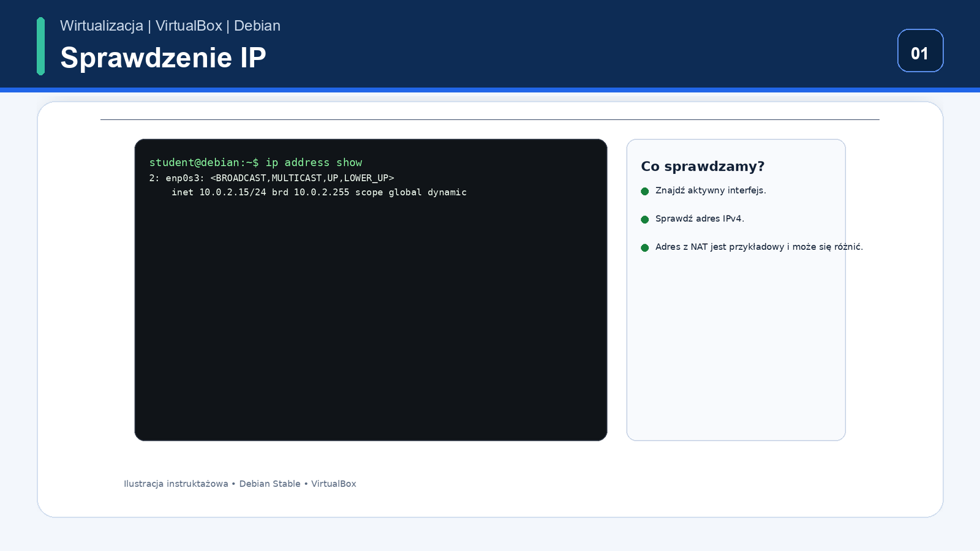Select the 'enp0s3' interface line in terminal

pyautogui.click(x=271, y=178)
